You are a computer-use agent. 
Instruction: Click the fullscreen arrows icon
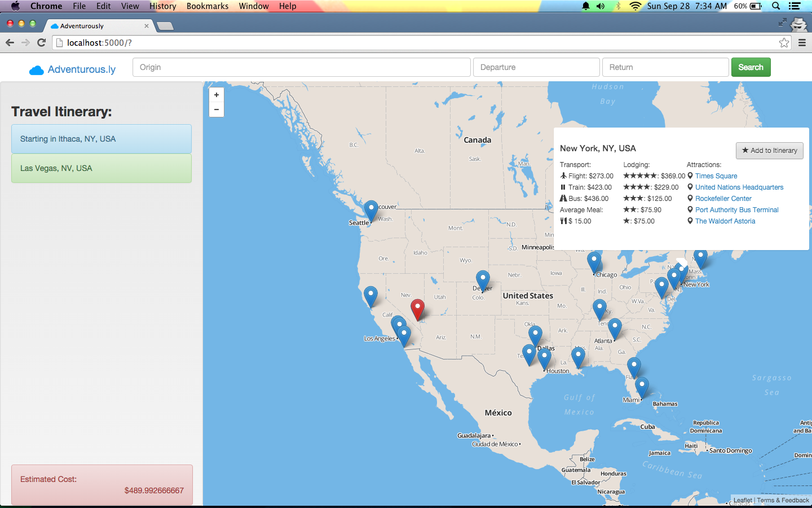(782, 22)
